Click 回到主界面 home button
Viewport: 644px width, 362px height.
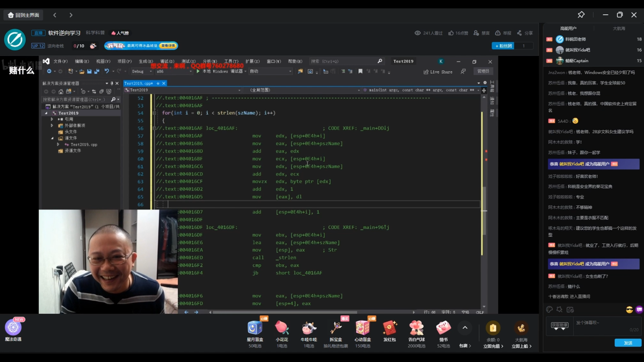click(x=23, y=15)
